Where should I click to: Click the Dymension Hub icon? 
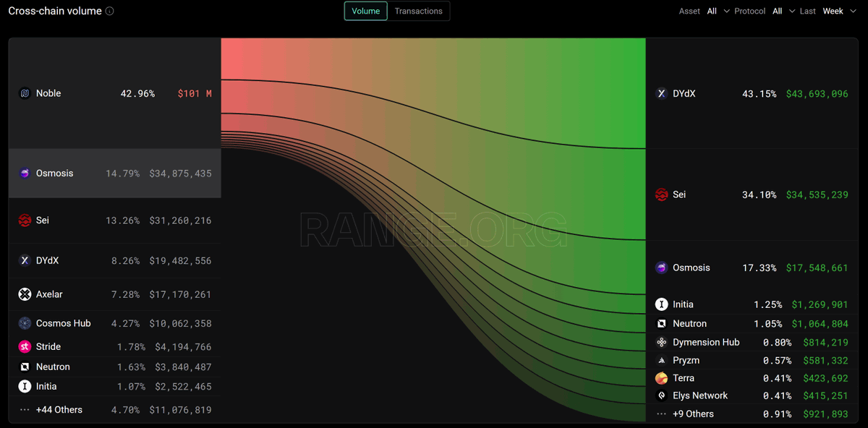pyautogui.click(x=661, y=342)
